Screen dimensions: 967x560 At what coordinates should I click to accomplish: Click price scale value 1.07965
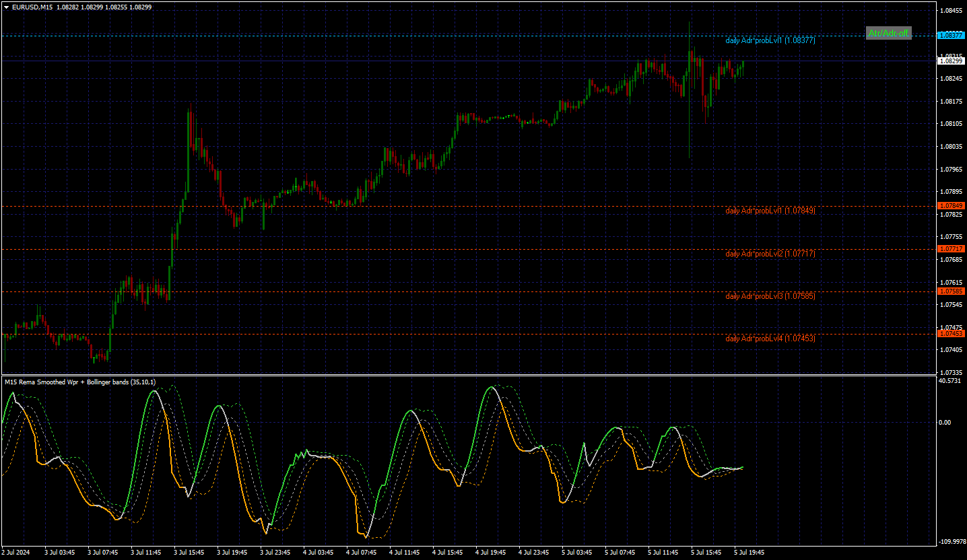pyautogui.click(x=952, y=170)
